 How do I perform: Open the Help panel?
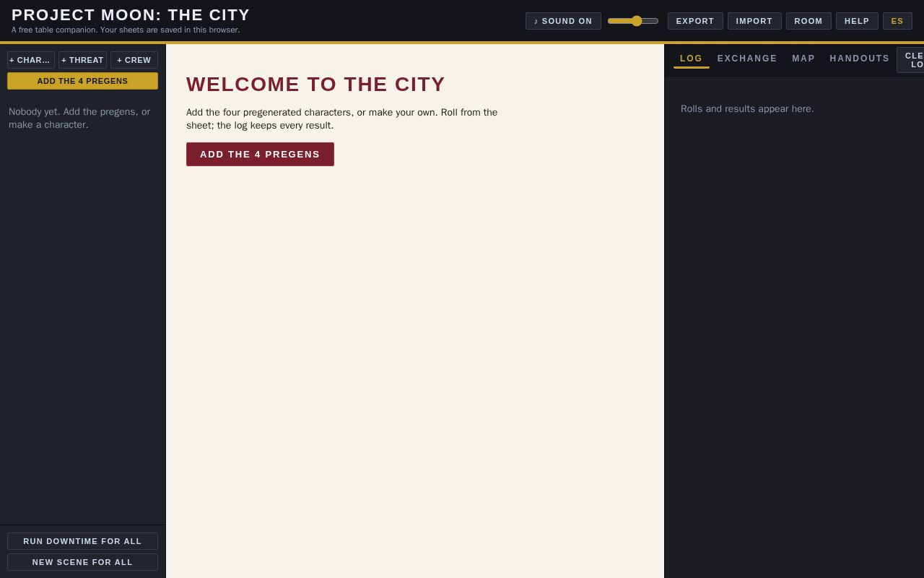click(x=857, y=21)
